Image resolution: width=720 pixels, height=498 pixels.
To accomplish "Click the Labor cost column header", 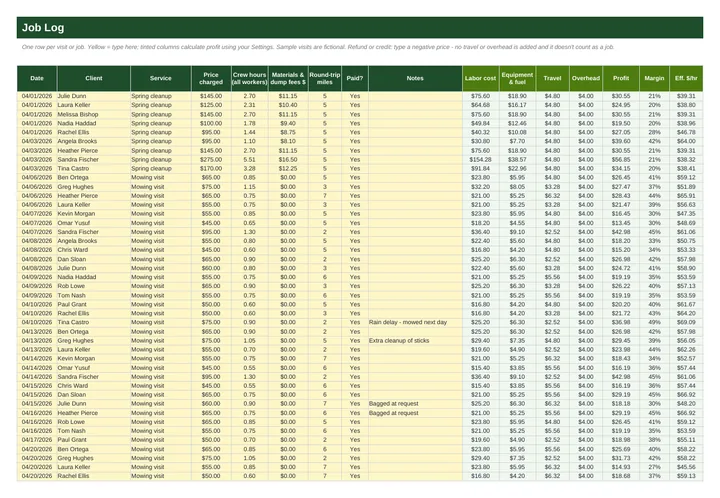I will 480,78.
